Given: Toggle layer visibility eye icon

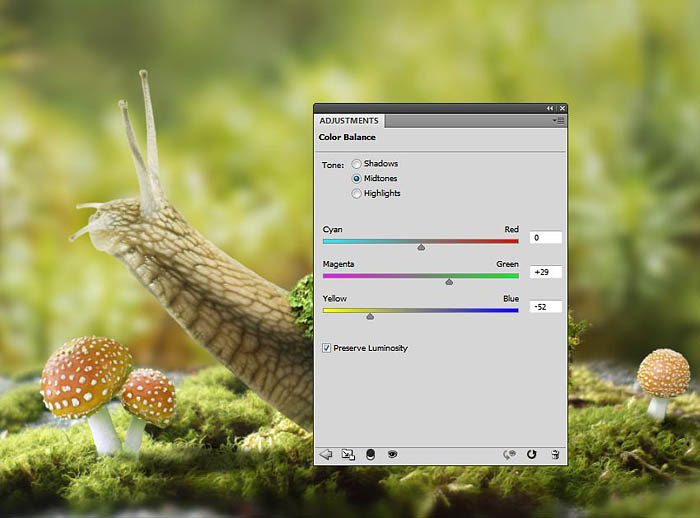Looking at the screenshot, I should pos(393,454).
